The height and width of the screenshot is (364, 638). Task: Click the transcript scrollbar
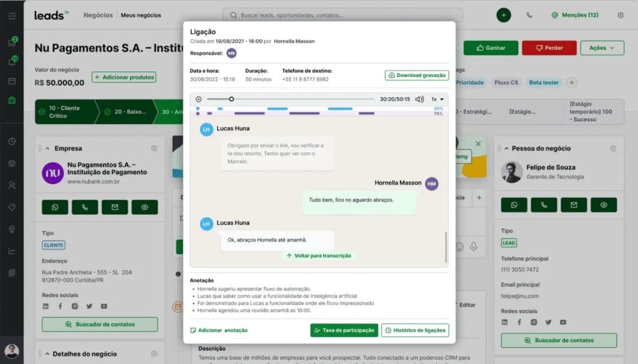click(446, 248)
